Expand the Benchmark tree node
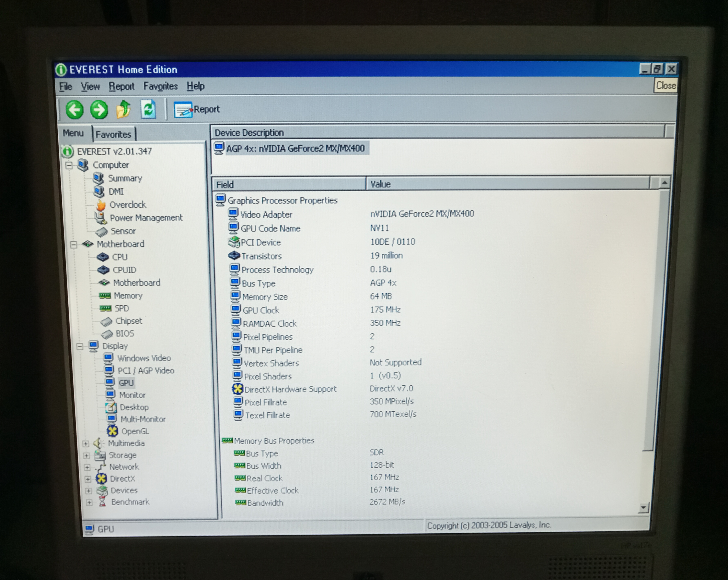Image resolution: width=728 pixels, height=580 pixels. pyautogui.click(x=89, y=502)
